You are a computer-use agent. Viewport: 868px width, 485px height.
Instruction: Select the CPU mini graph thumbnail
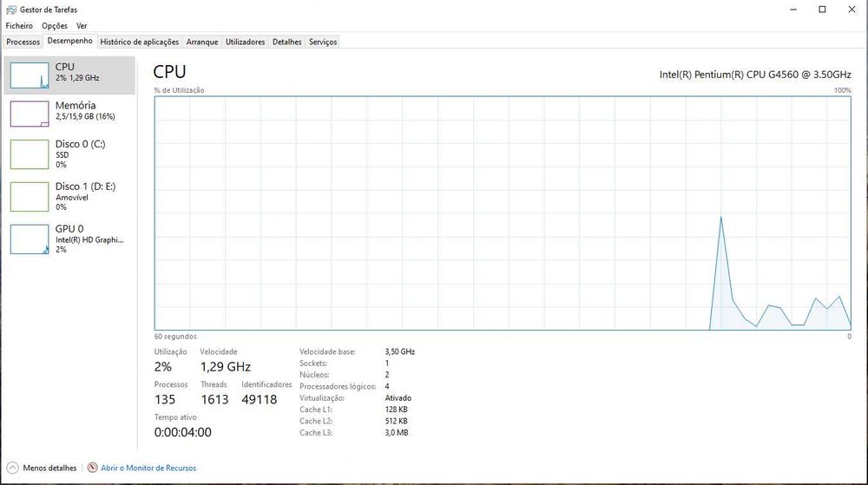pos(30,75)
